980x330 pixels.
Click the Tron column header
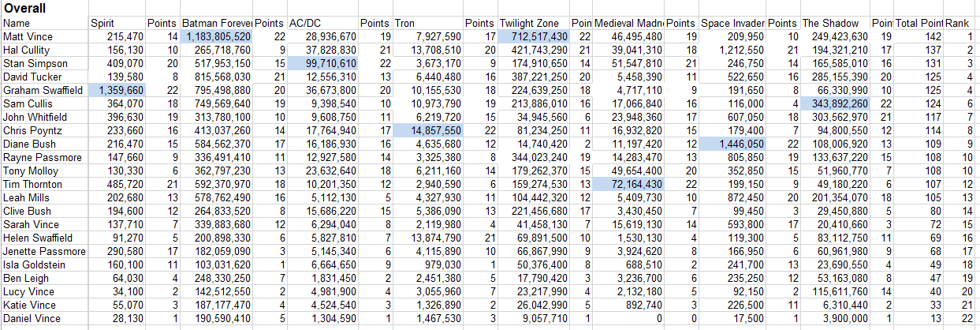click(427, 24)
